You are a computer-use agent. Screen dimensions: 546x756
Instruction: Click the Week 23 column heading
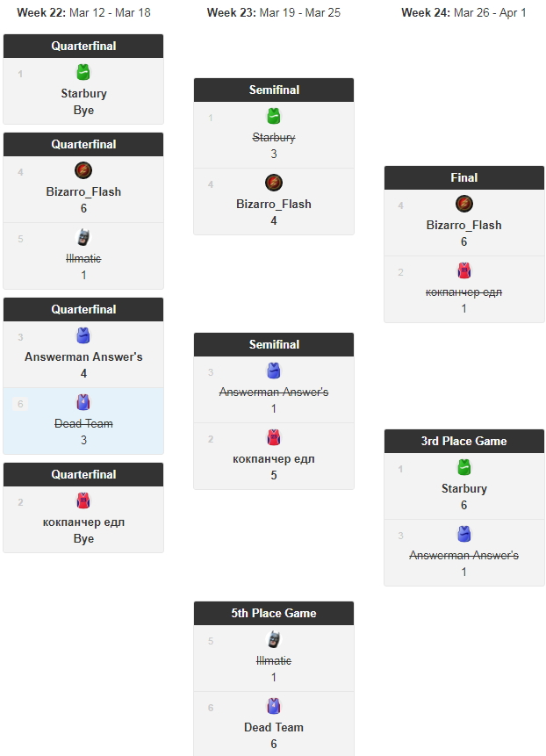274,13
